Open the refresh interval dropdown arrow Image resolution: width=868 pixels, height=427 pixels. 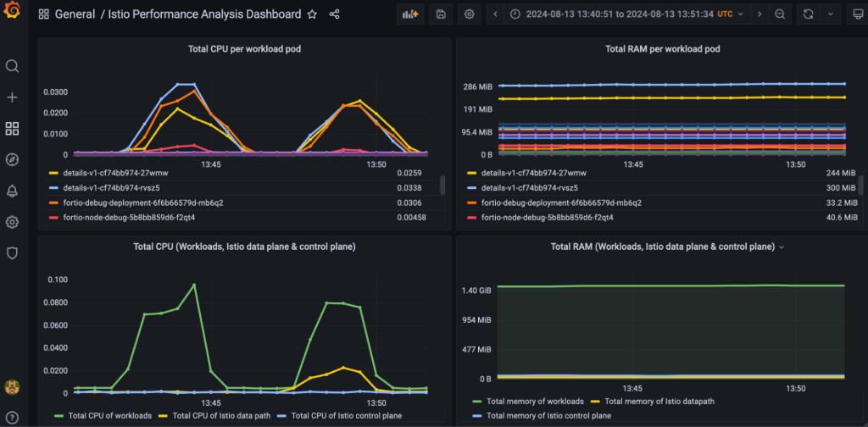pyautogui.click(x=831, y=14)
